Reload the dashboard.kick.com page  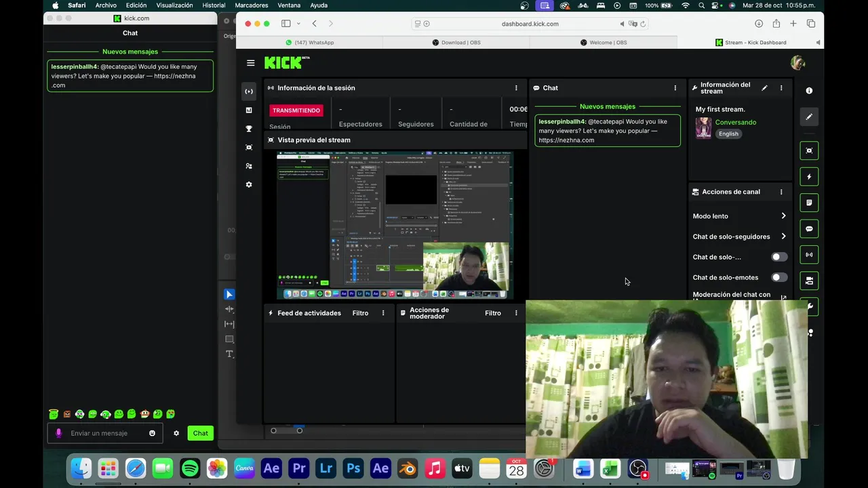[x=643, y=24]
